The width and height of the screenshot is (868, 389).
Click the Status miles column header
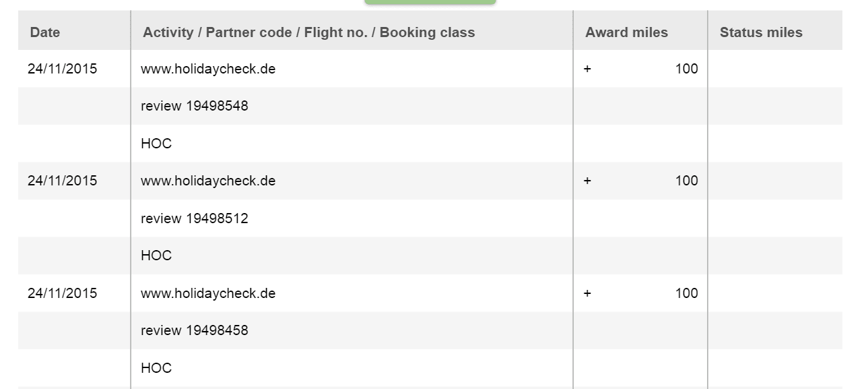761,32
